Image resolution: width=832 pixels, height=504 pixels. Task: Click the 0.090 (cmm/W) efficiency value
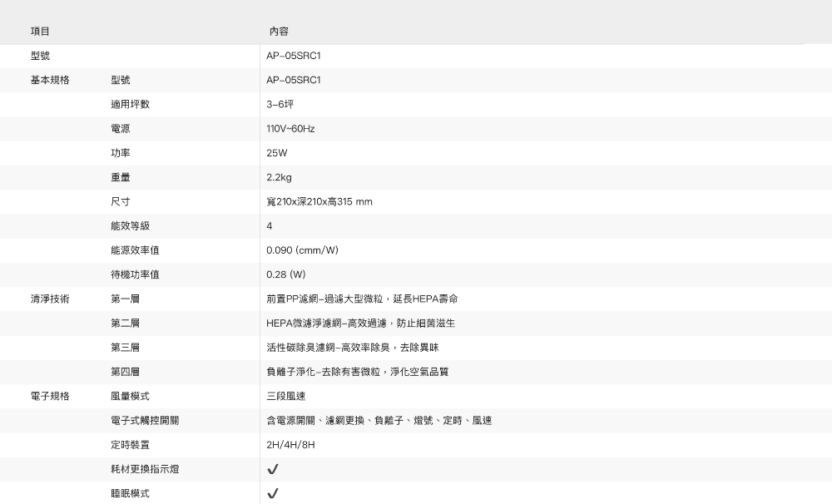point(302,250)
